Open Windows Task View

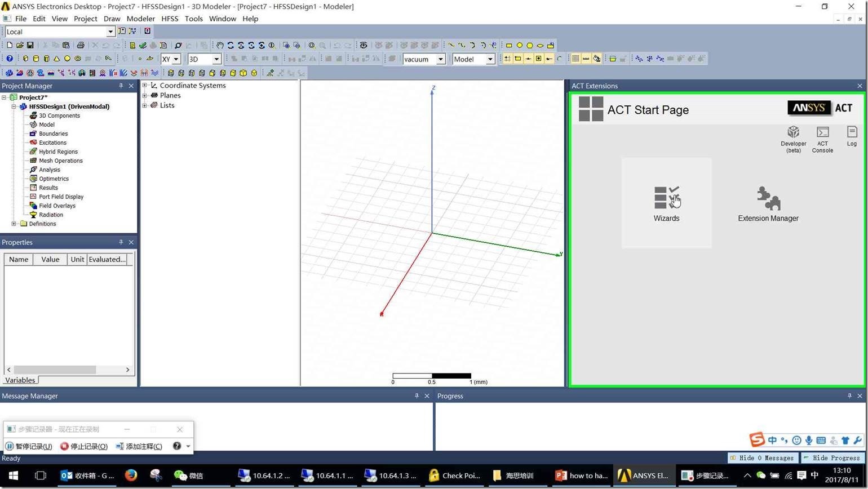coord(41,475)
